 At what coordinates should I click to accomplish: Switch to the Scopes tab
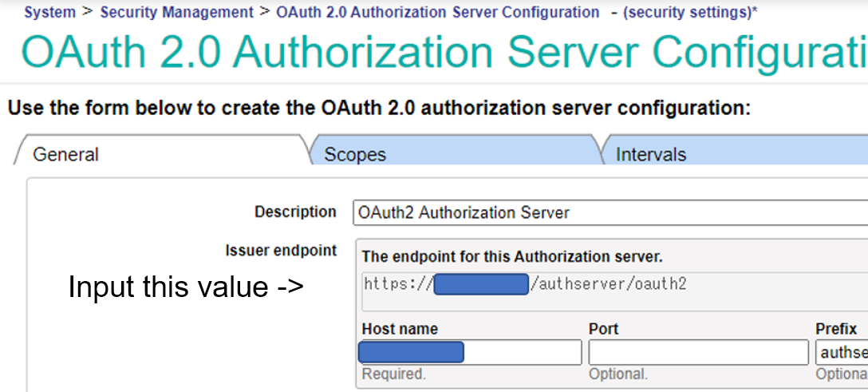tap(355, 154)
